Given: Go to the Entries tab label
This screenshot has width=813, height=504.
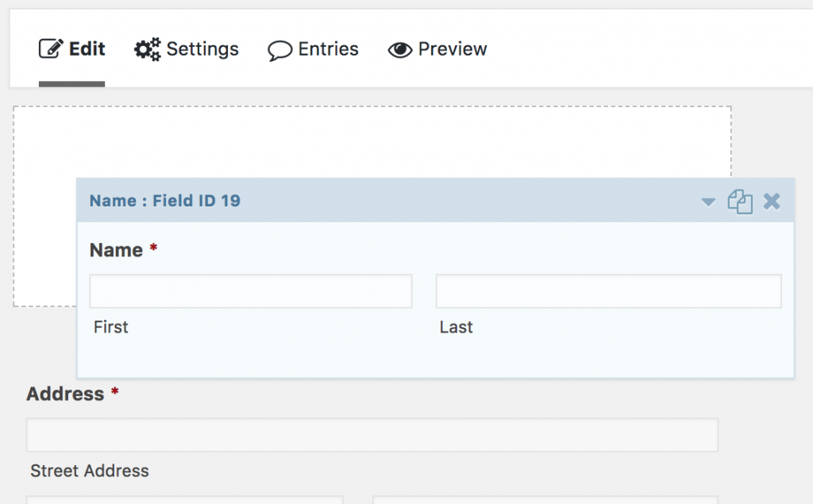Looking at the screenshot, I should click(329, 49).
